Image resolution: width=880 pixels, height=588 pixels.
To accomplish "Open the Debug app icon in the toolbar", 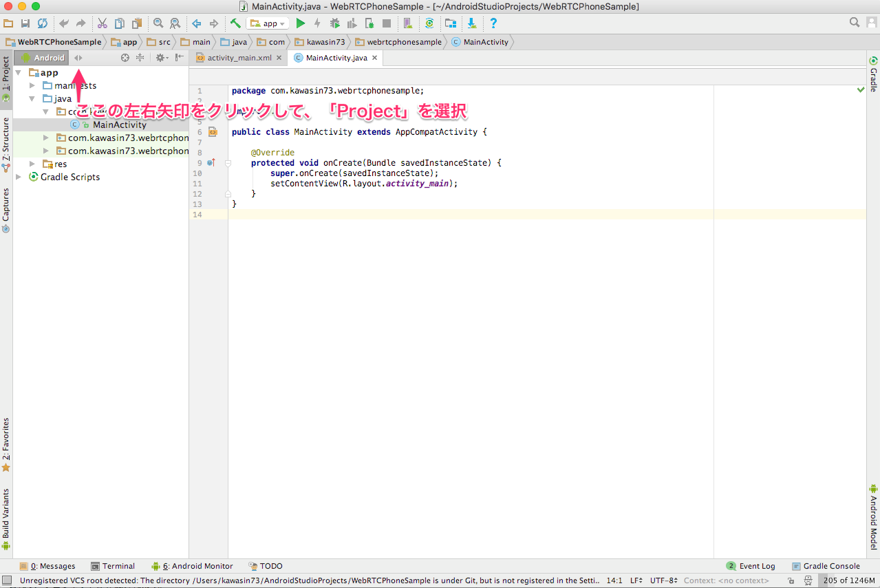I will pyautogui.click(x=335, y=23).
